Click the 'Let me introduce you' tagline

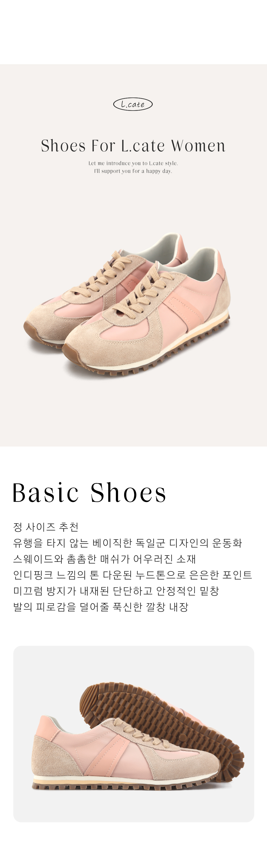coord(133,163)
